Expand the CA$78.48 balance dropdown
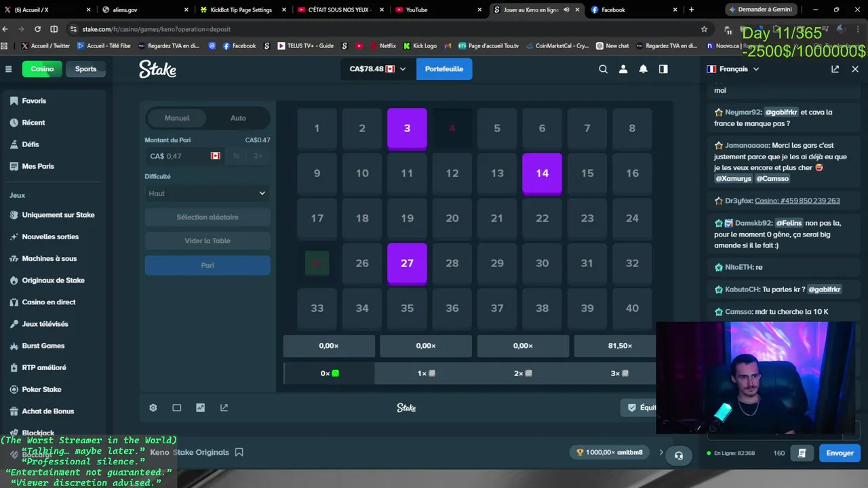 coord(378,69)
